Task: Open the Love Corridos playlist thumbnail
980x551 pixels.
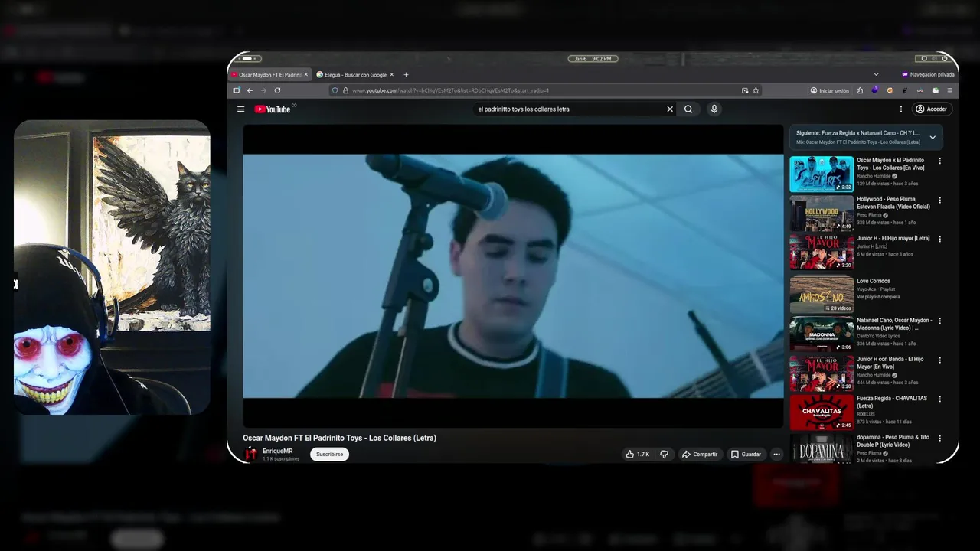Action: [x=822, y=295]
